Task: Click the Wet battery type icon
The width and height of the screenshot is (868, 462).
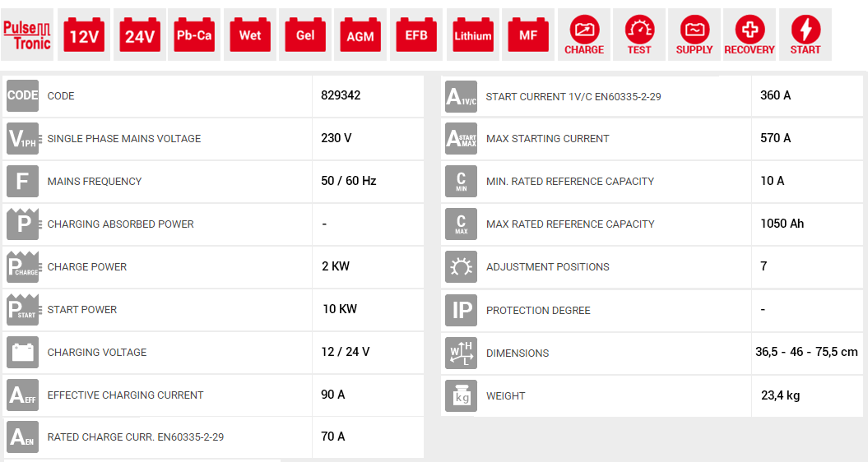Action: (250, 35)
